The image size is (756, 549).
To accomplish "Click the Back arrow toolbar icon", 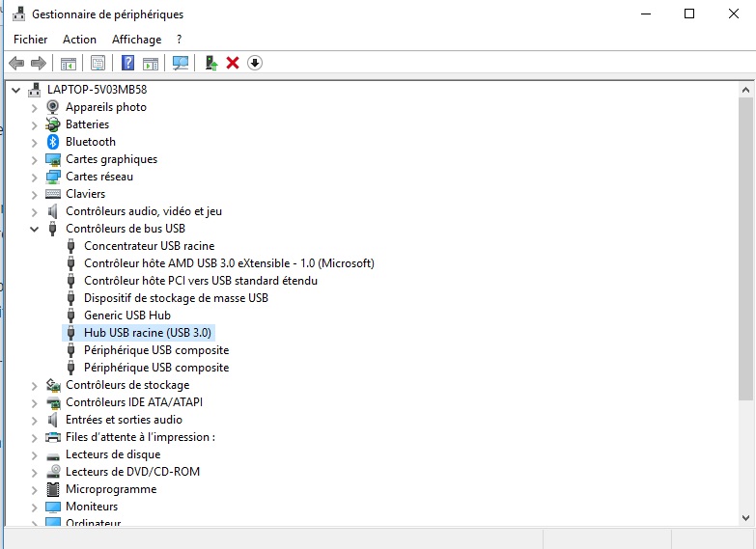I will tap(15, 63).
